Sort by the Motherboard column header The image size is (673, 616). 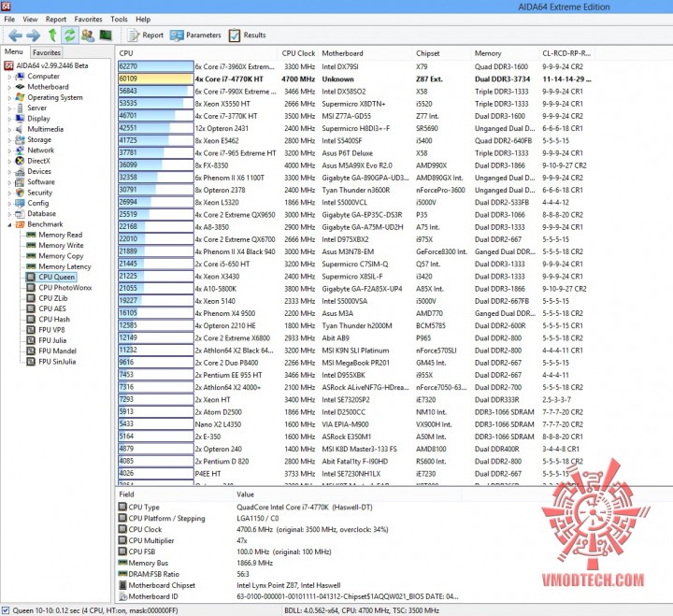click(x=364, y=53)
